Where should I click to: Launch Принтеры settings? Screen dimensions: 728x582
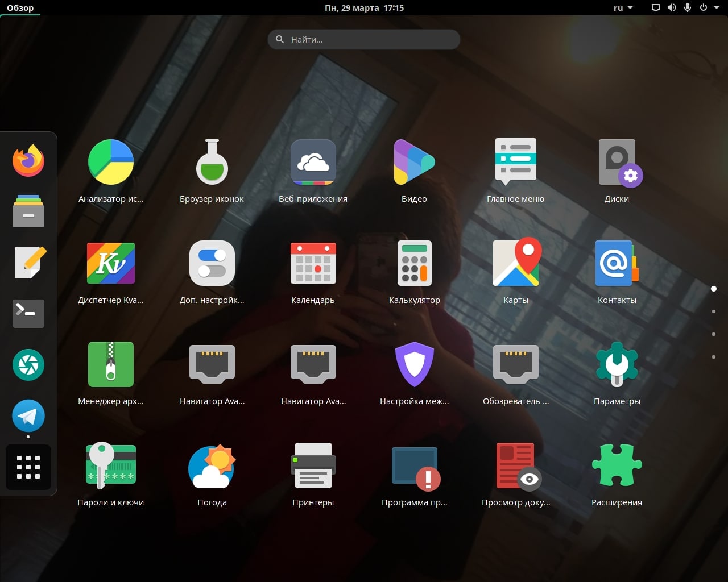click(313, 474)
